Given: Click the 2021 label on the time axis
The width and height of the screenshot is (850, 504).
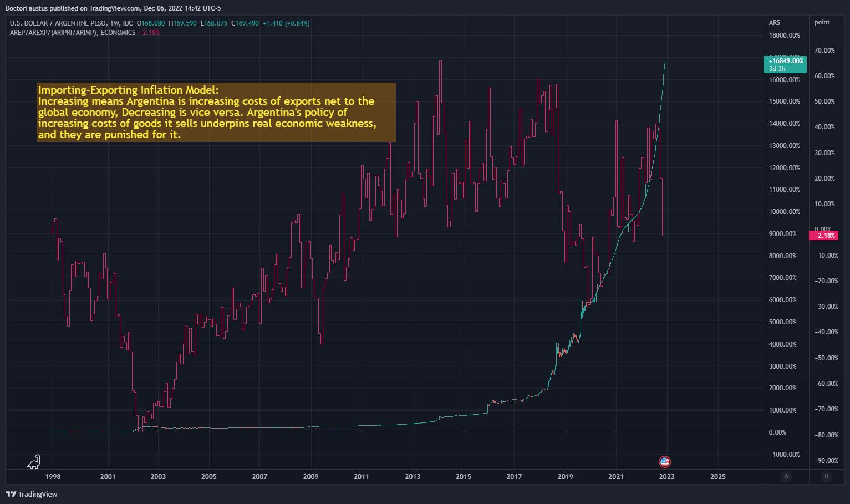Looking at the screenshot, I should (x=616, y=476).
